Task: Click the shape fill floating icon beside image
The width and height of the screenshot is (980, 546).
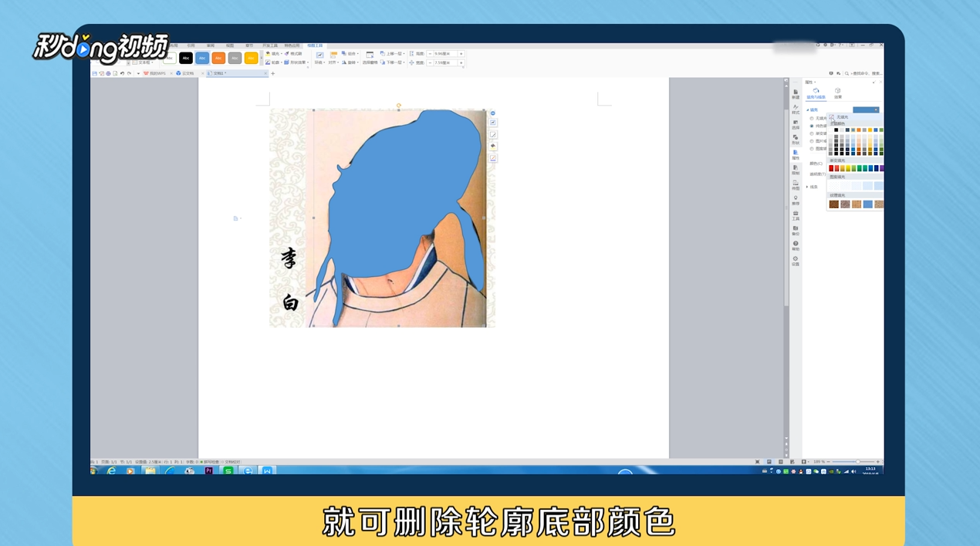Action: (x=493, y=147)
